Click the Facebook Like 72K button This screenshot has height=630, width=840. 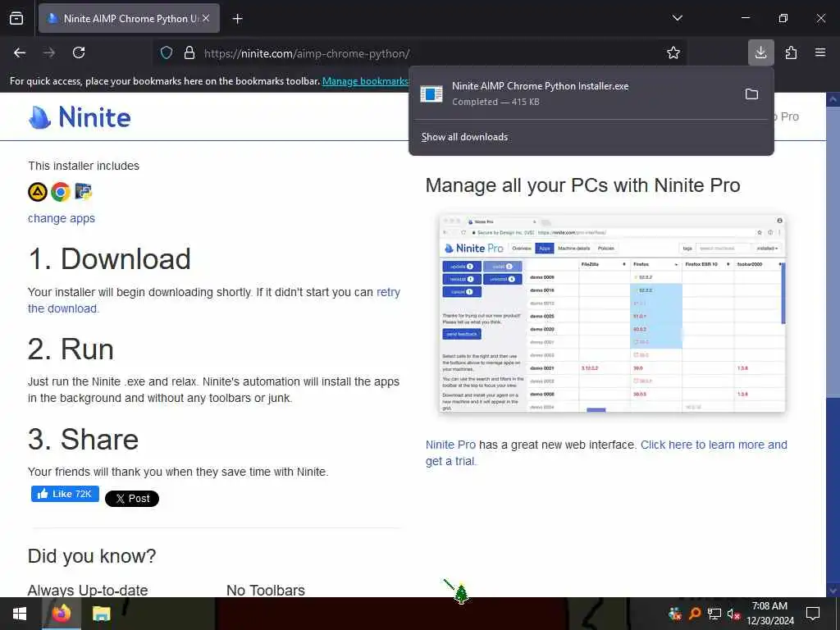tap(66, 494)
